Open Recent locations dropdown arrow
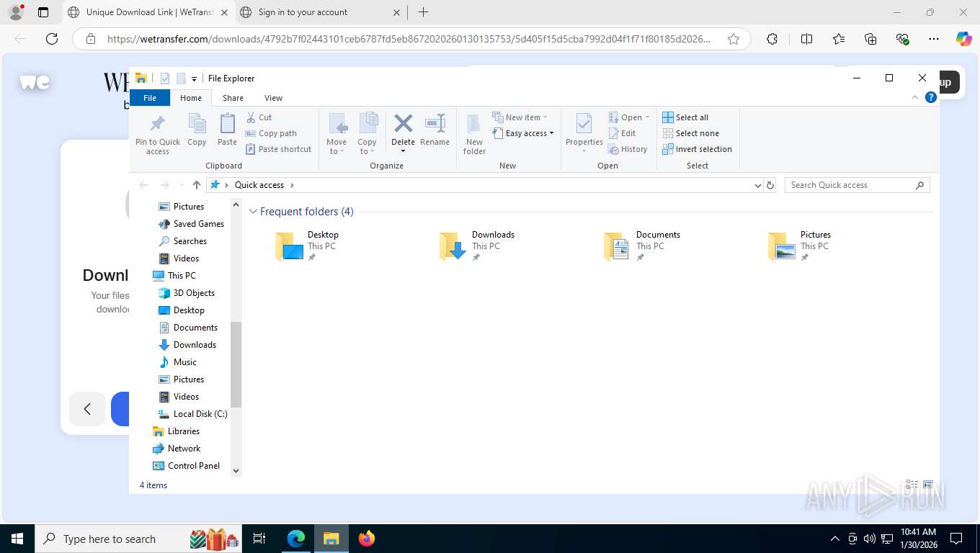 pyautogui.click(x=181, y=185)
